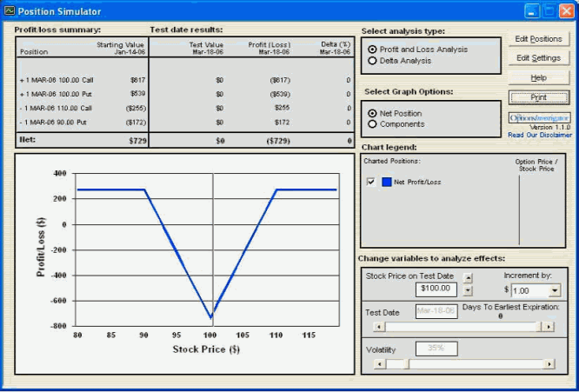Click the blue Net Profit/Loss color swatch

click(x=387, y=182)
